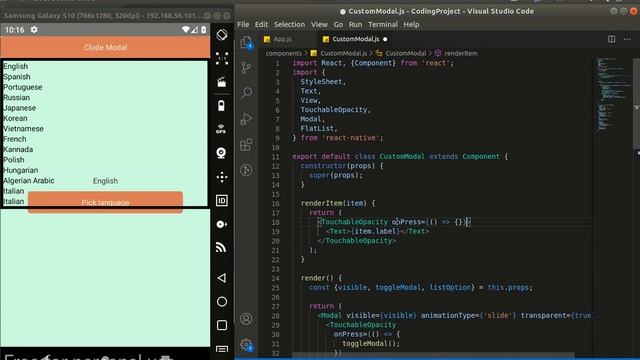This screenshot has height=360, width=640.
Task: Click the components breadcrumb segment
Action: tap(284, 53)
